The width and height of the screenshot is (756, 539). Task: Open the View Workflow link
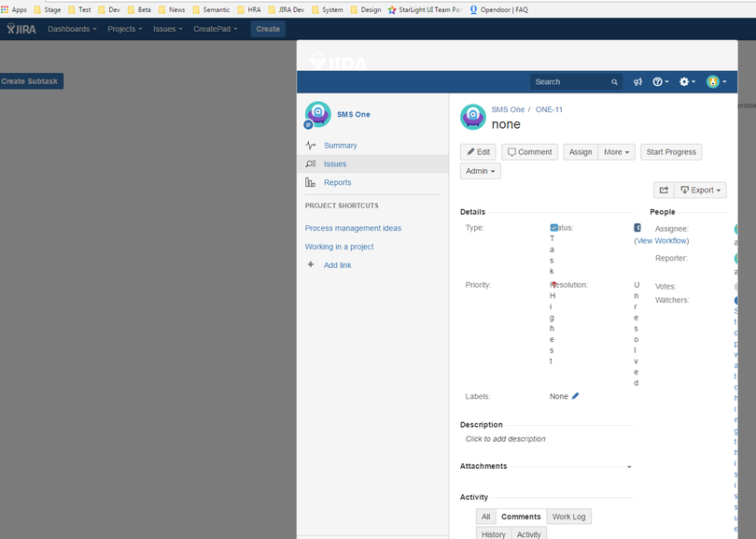coord(662,241)
